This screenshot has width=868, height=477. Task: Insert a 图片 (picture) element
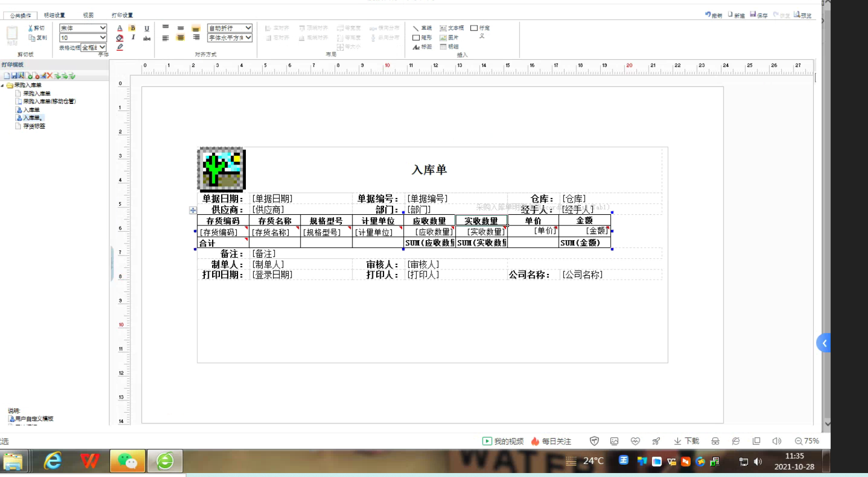click(450, 38)
